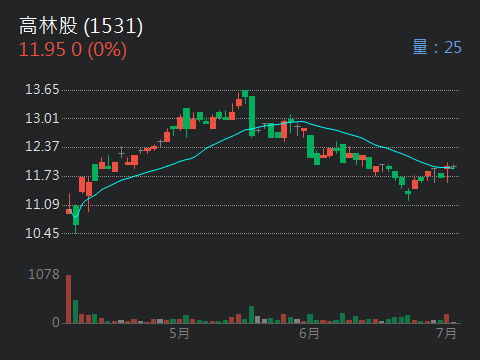Click the 11.73 price axis label
Screen dimensions: 480x360
(42, 175)
